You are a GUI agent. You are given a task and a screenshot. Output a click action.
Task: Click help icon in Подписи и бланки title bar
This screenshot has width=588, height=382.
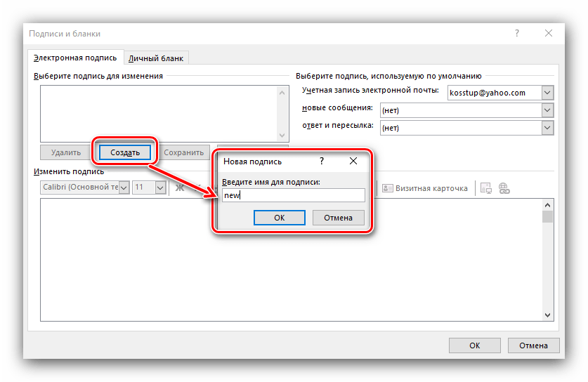point(517,33)
